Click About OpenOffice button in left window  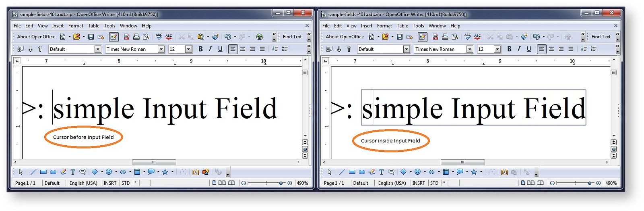click(36, 37)
